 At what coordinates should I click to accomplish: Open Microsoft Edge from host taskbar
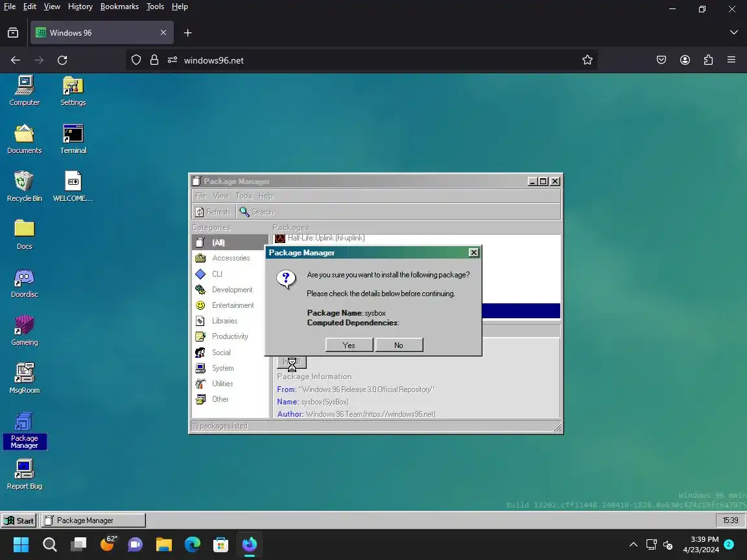pyautogui.click(x=193, y=544)
